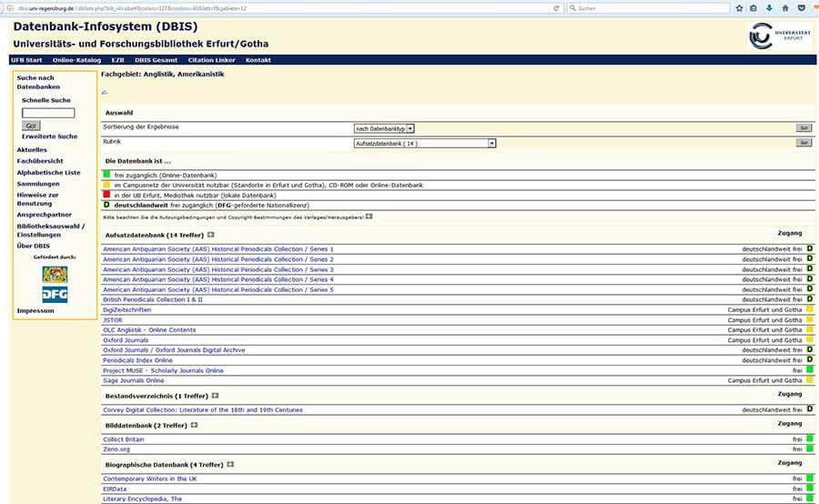Image resolution: width=819 pixels, height=504 pixels.
Task: Click the Schnelle Suche text field
Action: (48, 113)
